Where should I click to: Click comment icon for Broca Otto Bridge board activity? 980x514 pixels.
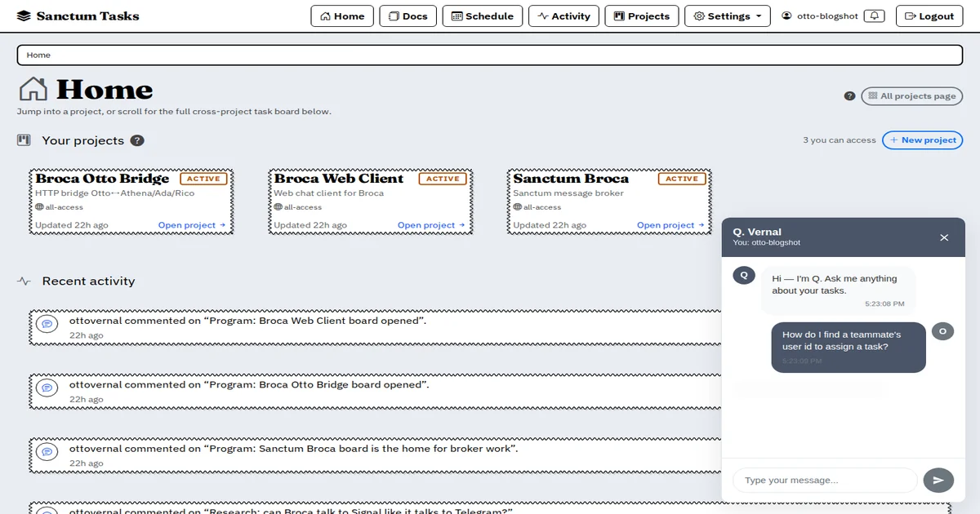47,388
